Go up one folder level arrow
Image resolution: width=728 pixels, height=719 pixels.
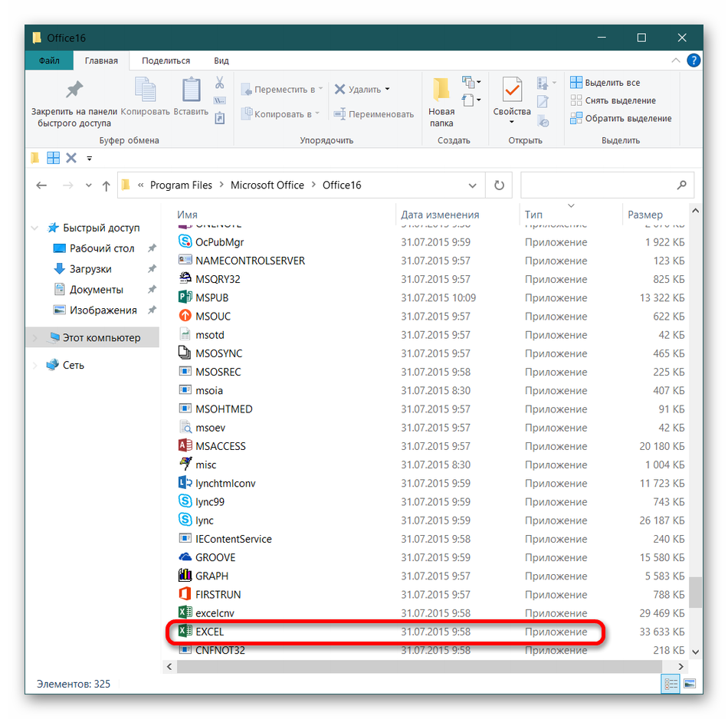[107, 185]
